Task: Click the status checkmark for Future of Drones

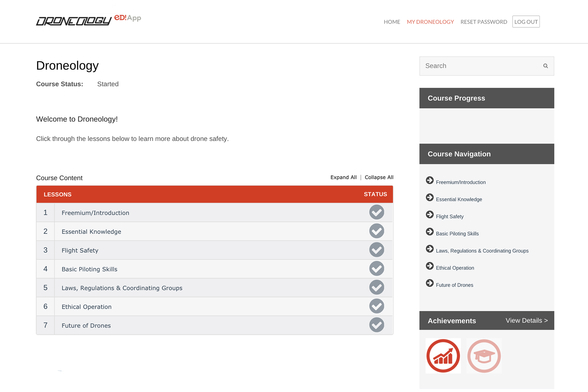Action: (x=377, y=325)
